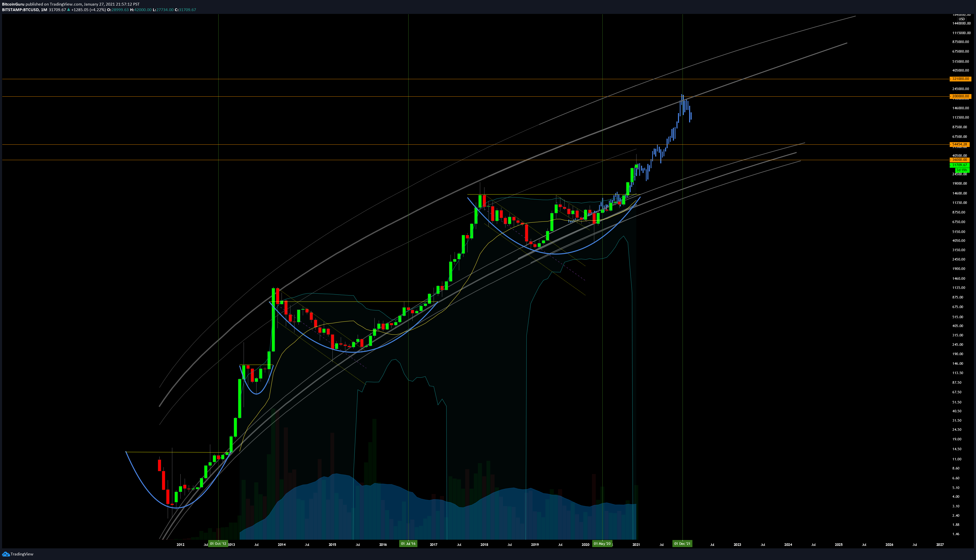Click the '01 May '20' date marker
The image size is (976, 560).
(602, 544)
